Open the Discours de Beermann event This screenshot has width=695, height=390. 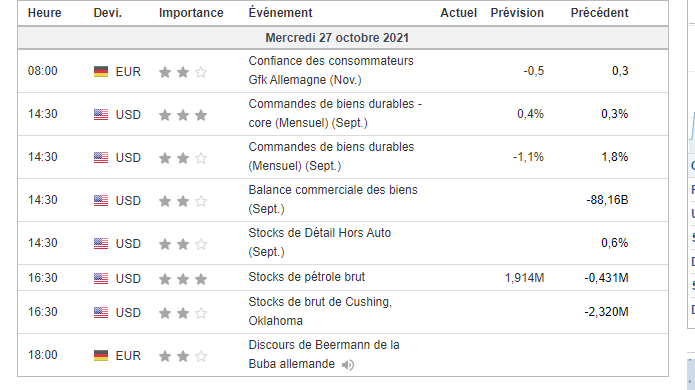coord(324,354)
